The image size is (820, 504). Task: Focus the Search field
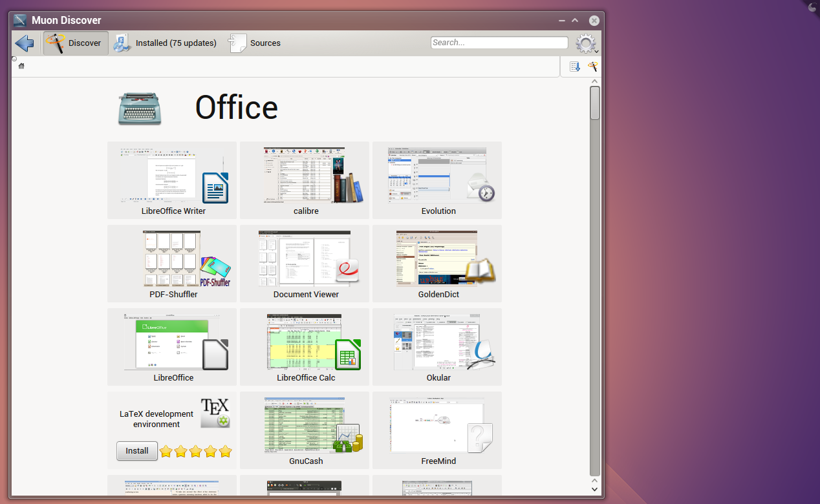[x=499, y=43]
